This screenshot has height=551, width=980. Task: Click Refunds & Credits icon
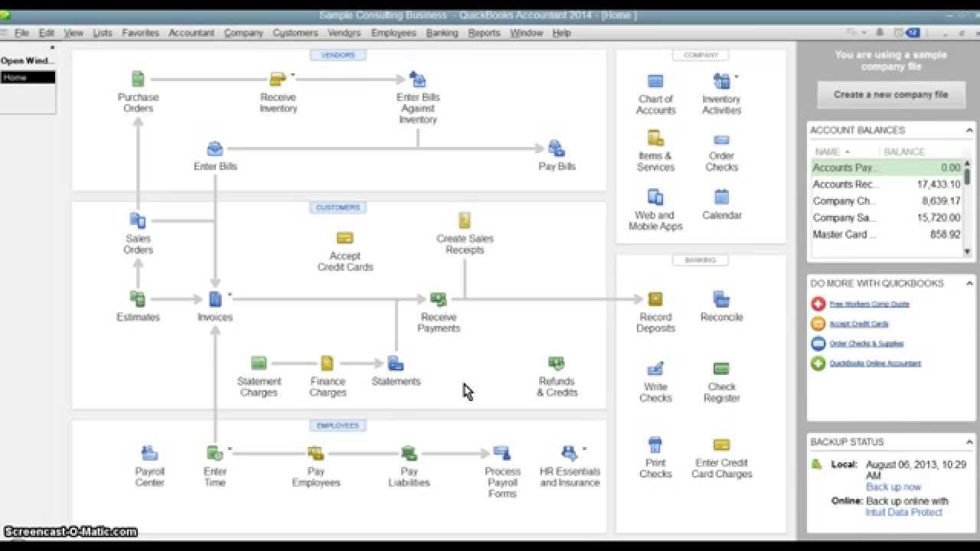pyautogui.click(x=557, y=363)
